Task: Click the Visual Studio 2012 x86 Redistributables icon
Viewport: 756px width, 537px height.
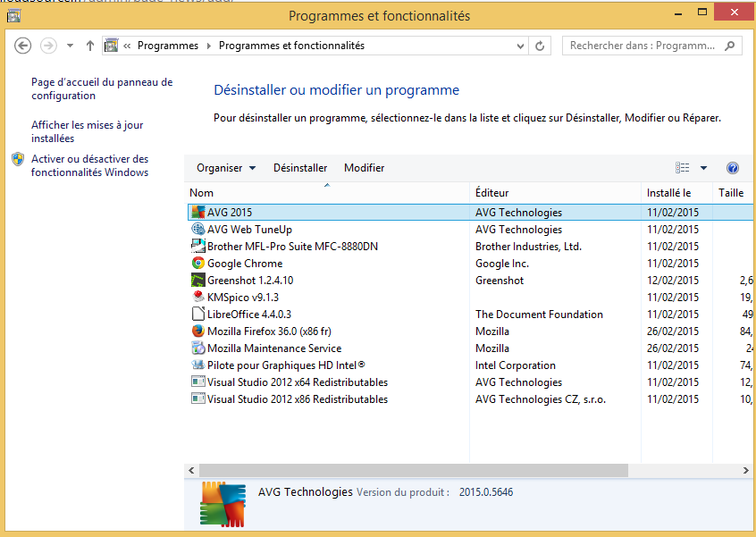Action: [x=198, y=399]
